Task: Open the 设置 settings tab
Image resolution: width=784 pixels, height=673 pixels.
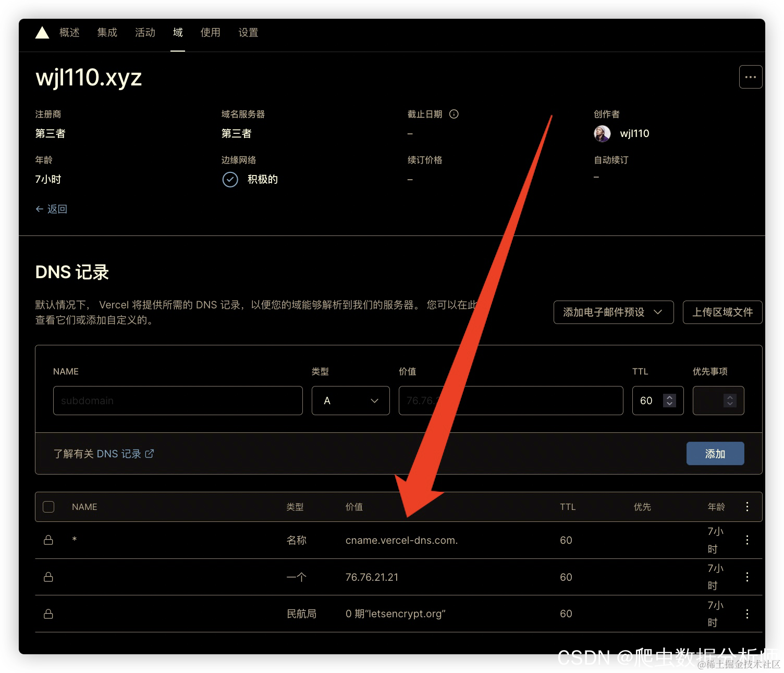Action: [x=248, y=32]
